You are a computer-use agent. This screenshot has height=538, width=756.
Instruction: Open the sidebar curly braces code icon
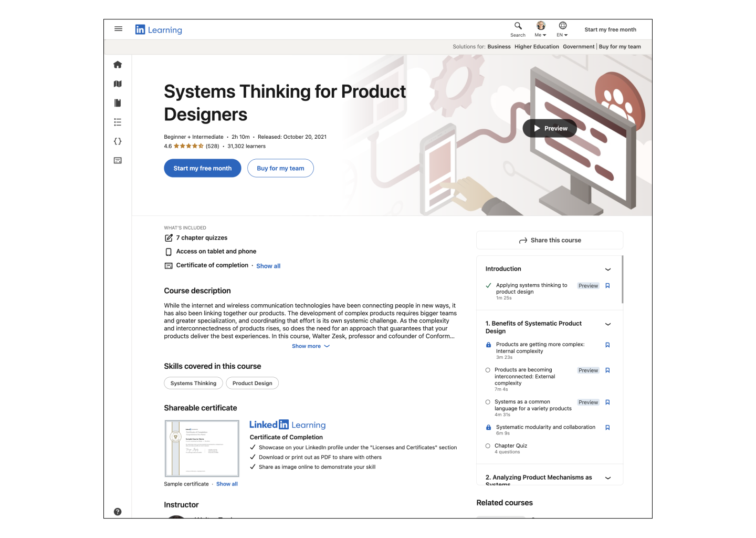118,141
